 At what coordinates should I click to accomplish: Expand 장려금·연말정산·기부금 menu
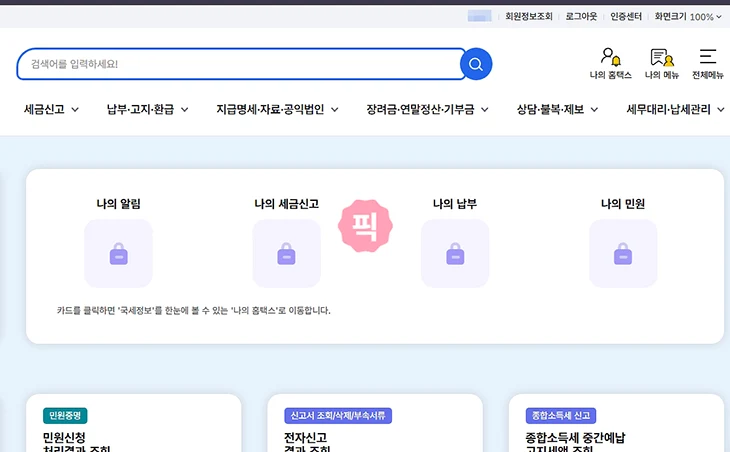tap(427, 109)
